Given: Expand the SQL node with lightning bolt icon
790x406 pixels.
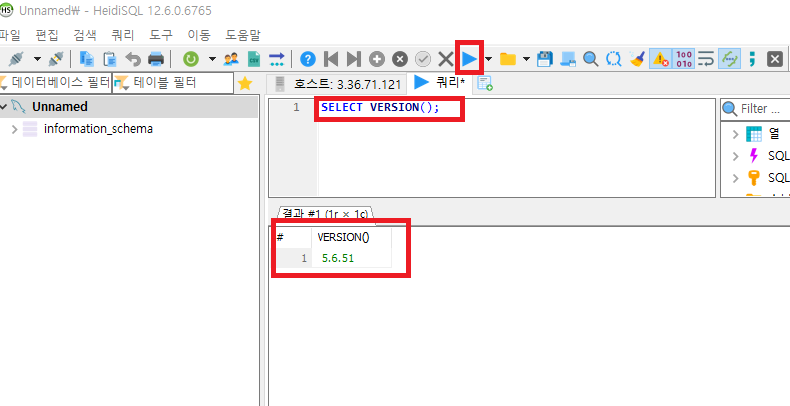Looking at the screenshot, I should click(x=736, y=156).
